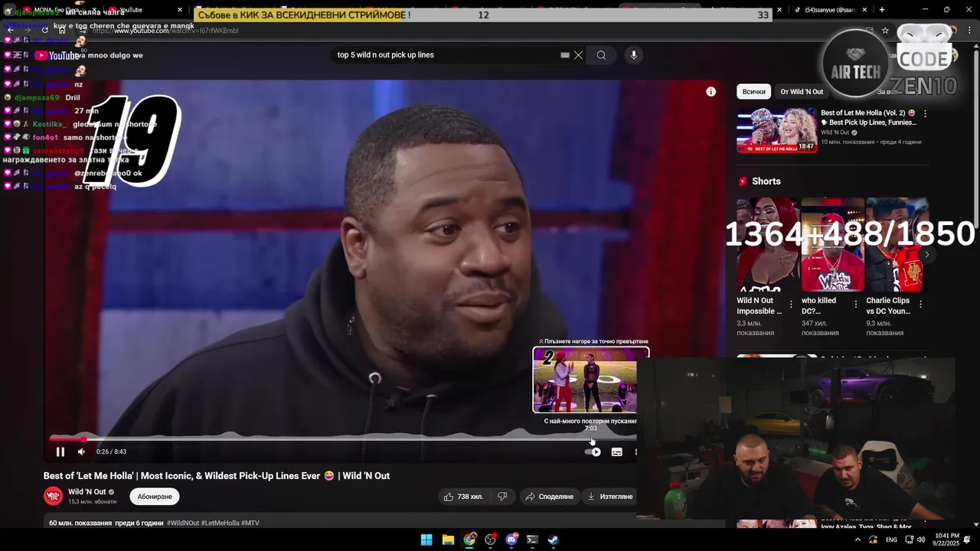
Task: Open the video info card icon
Action: click(x=710, y=92)
